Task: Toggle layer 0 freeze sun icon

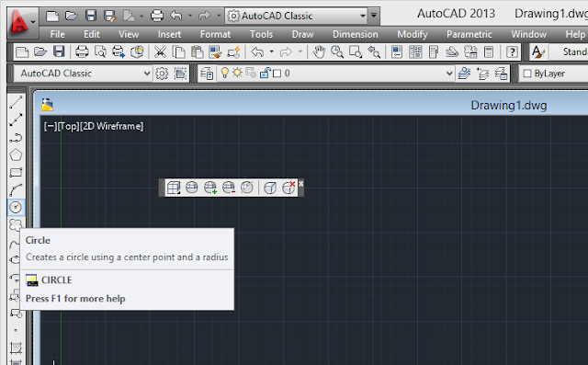Action: point(237,73)
